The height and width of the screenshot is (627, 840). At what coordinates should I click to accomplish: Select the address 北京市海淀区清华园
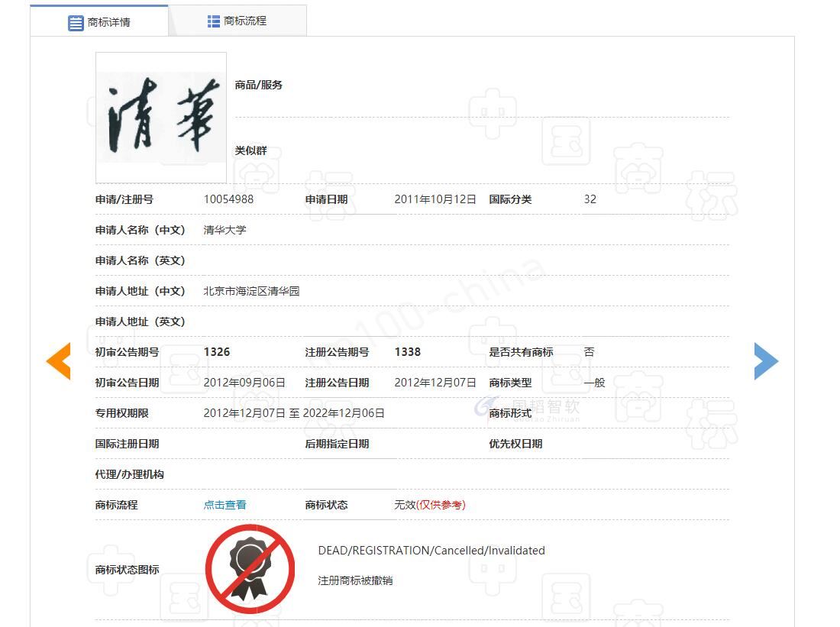click(x=251, y=291)
